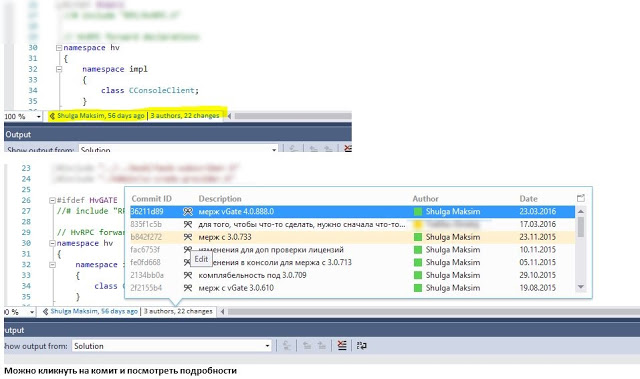Viewport: 640px width, 379px height.
Task: Collapse namespace impl in the upper editor
Action: pos(59,69)
